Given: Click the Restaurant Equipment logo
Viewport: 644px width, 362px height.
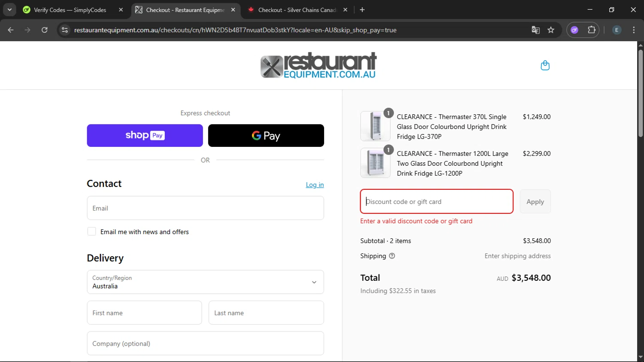Looking at the screenshot, I should pyautogui.click(x=318, y=65).
